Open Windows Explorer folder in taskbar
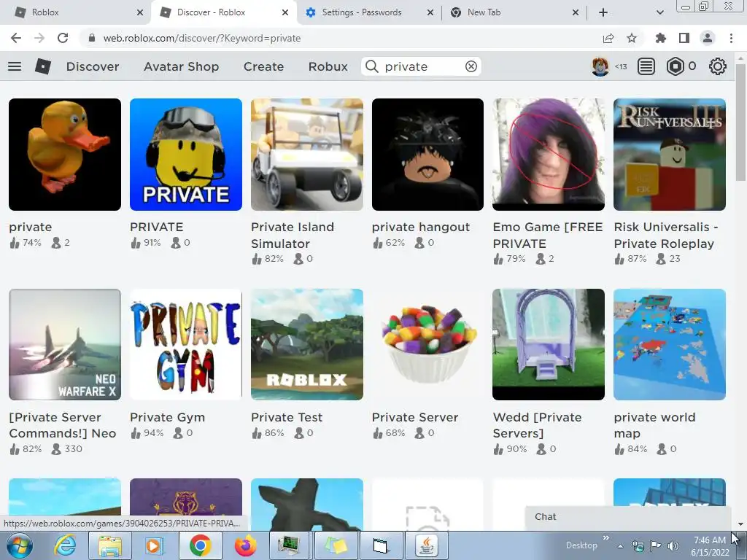This screenshot has width=747, height=560. 110,545
